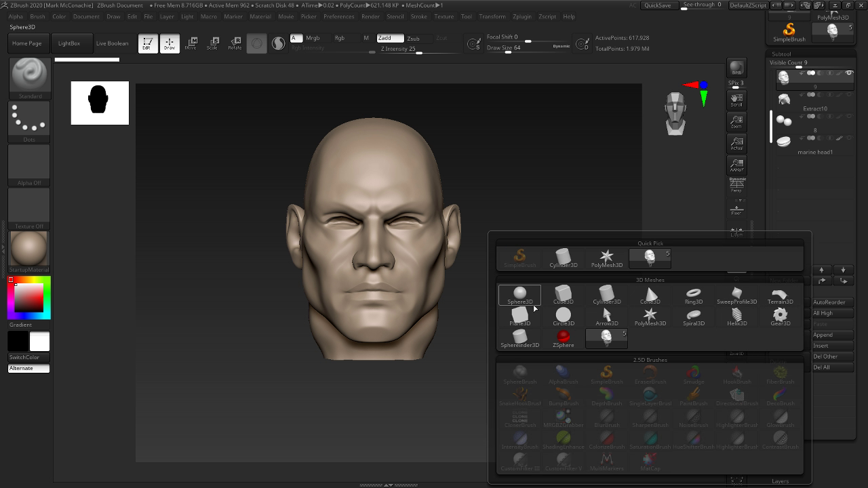Toggle Zadd sculpting mode

point(390,38)
